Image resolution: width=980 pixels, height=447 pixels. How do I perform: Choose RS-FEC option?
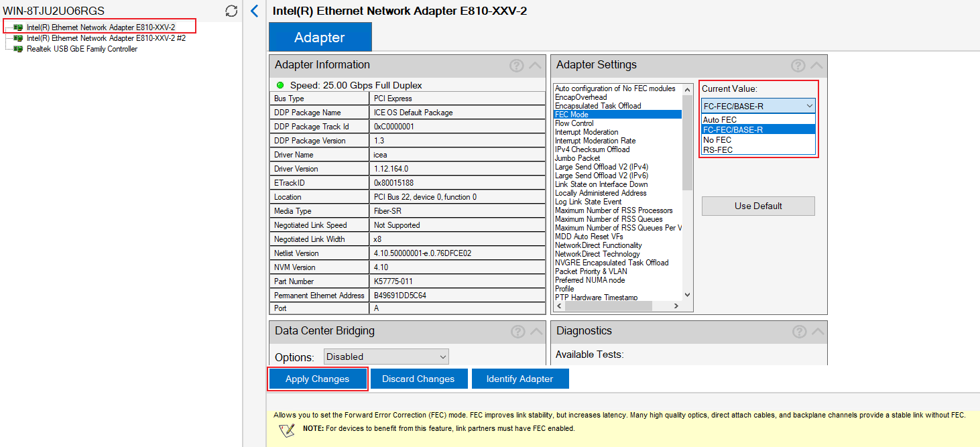[758, 150]
